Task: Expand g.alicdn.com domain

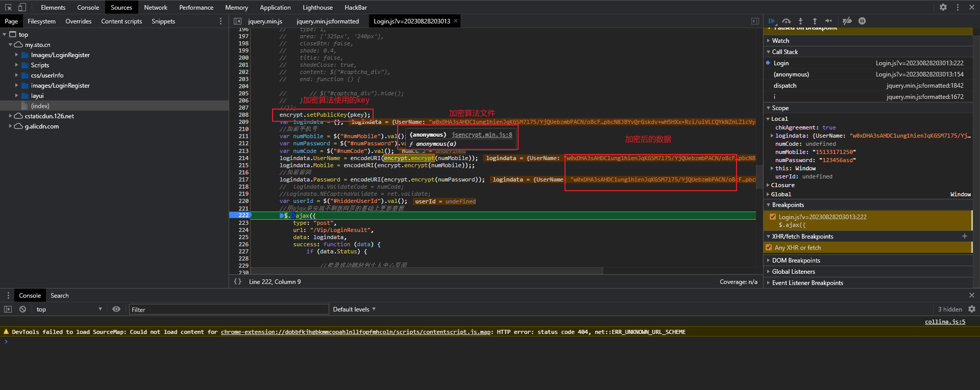Action: (x=10, y=126)
